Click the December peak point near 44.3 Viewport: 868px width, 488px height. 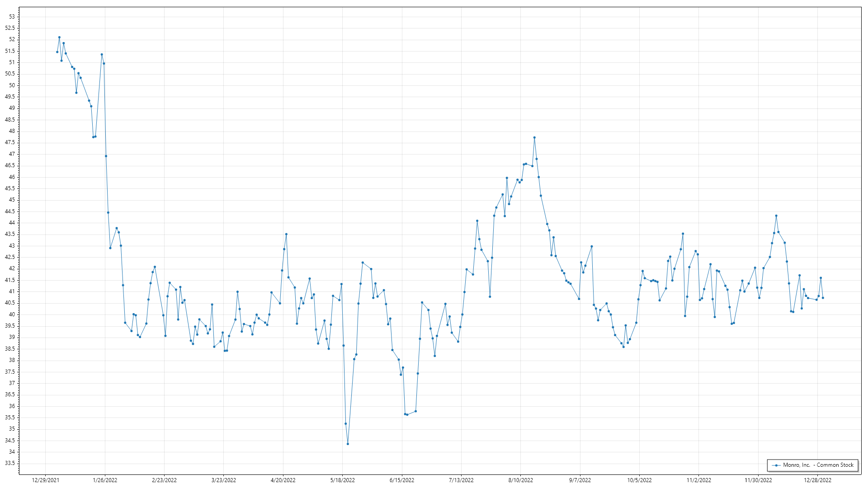pos(776,216)
